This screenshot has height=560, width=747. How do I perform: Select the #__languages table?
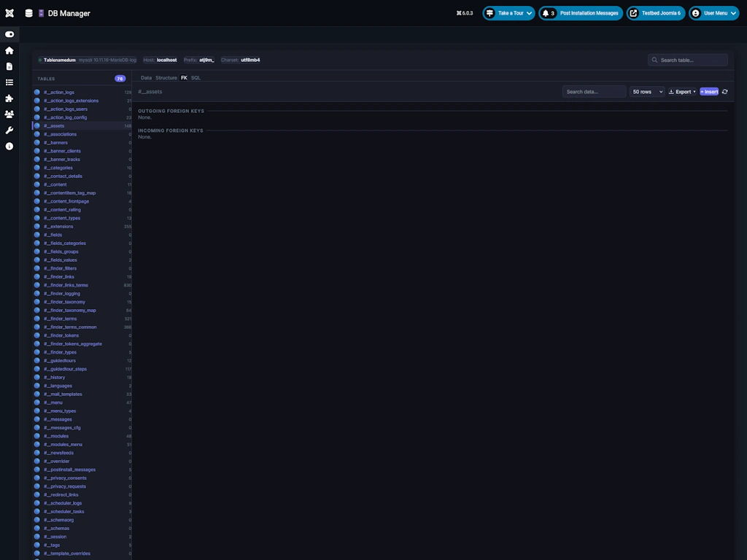82,386
